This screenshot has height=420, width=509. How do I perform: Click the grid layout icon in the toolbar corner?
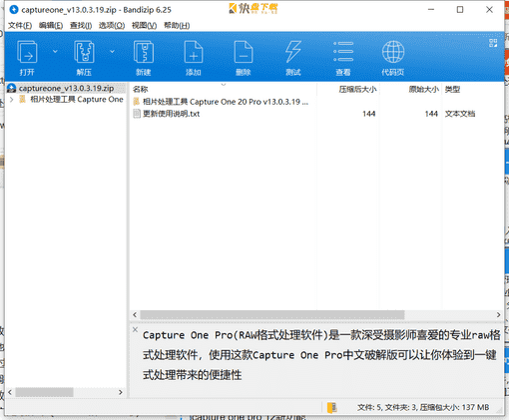493,43
